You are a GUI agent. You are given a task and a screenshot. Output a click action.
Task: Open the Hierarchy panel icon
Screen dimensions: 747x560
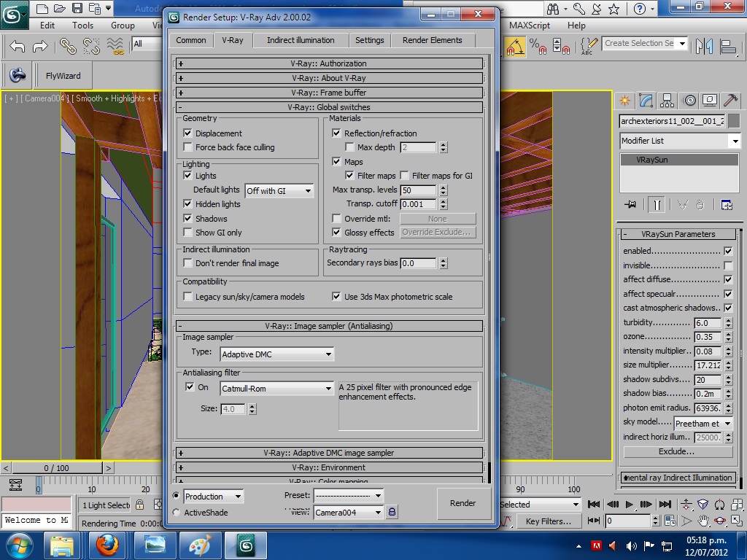[x=667, y=101]
